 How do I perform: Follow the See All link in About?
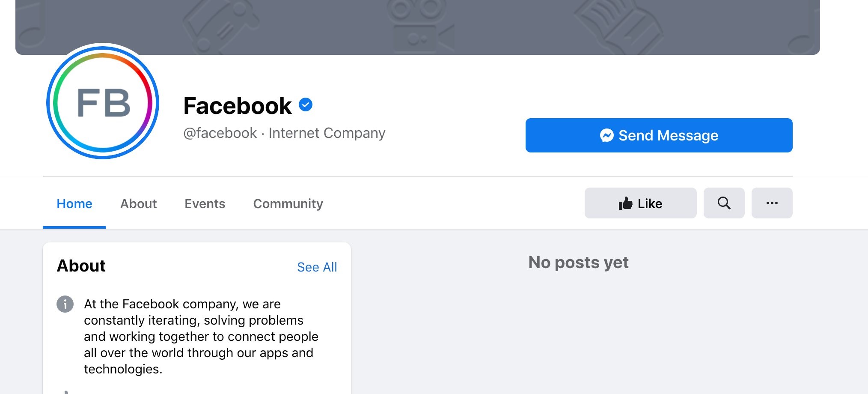[x=317, y=267]
